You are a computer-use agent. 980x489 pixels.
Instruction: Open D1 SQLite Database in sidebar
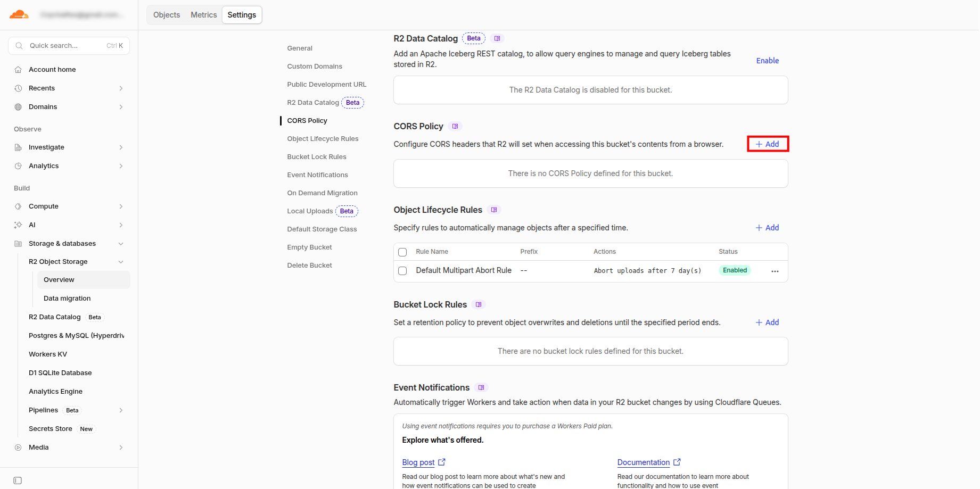(60, 373)
